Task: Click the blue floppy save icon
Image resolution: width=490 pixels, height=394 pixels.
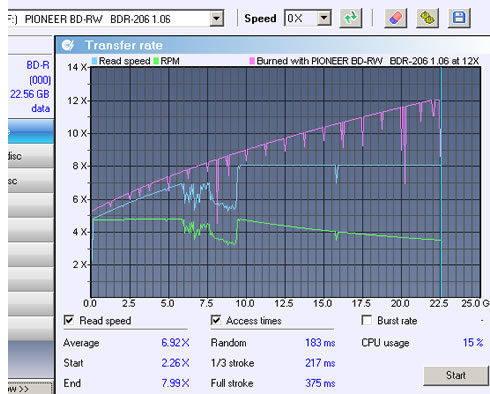Action: [x=459, y=18]
